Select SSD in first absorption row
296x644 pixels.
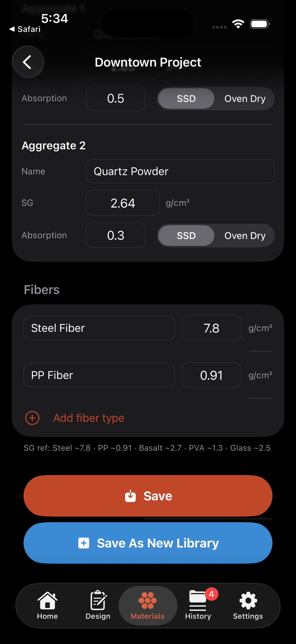(x=186, y=98)
